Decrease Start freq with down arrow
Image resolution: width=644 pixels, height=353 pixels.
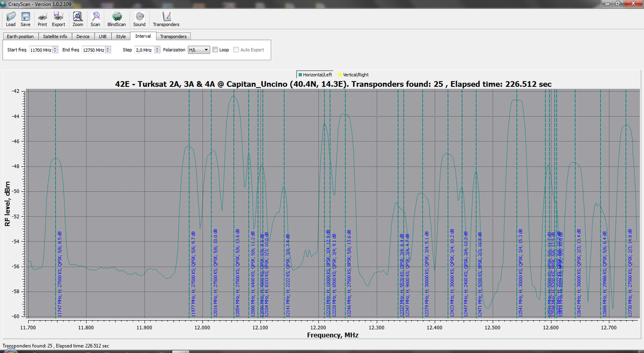tap(55, 51)
